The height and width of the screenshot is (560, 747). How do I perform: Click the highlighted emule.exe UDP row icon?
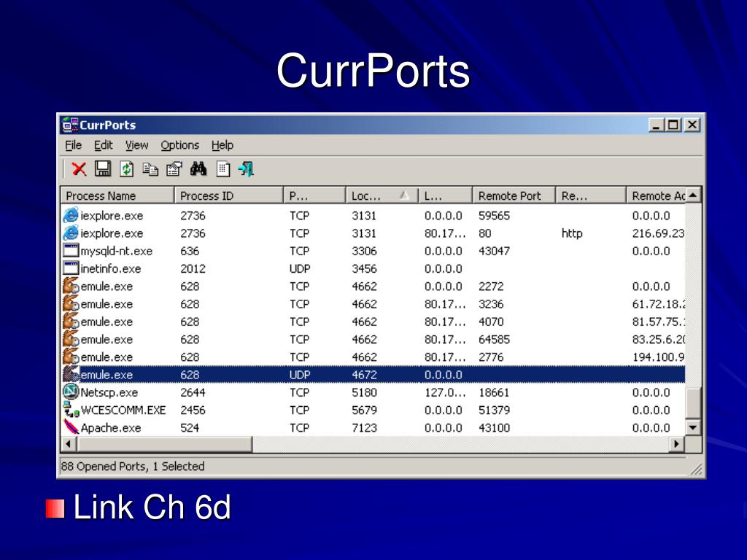pos(71,374)
